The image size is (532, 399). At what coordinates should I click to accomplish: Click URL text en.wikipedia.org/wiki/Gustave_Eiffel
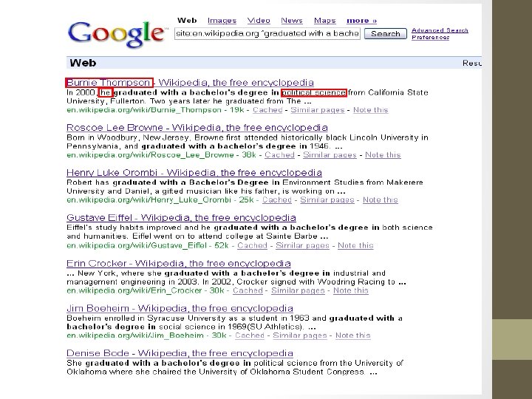(x=137, y=245)
